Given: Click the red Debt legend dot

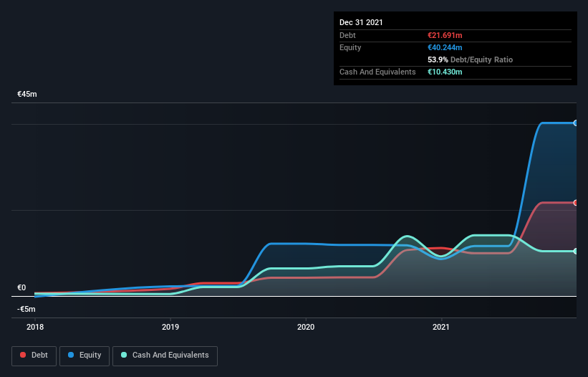Looking at the screenshot, I should pyautogui.click(x=23, y=355).
